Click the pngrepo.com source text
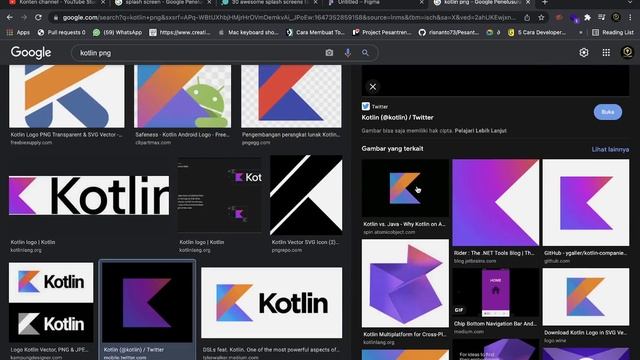 [x=287, y=250]
